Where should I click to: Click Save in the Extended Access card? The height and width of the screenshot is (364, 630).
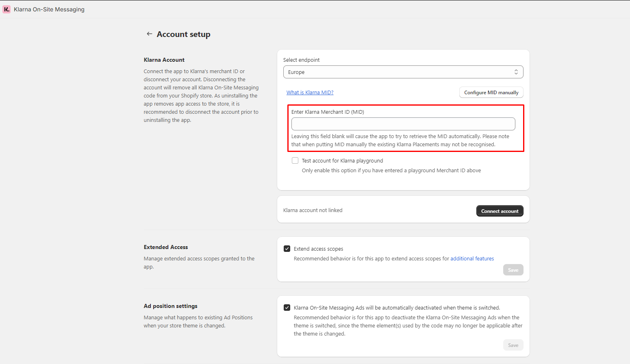513,270
